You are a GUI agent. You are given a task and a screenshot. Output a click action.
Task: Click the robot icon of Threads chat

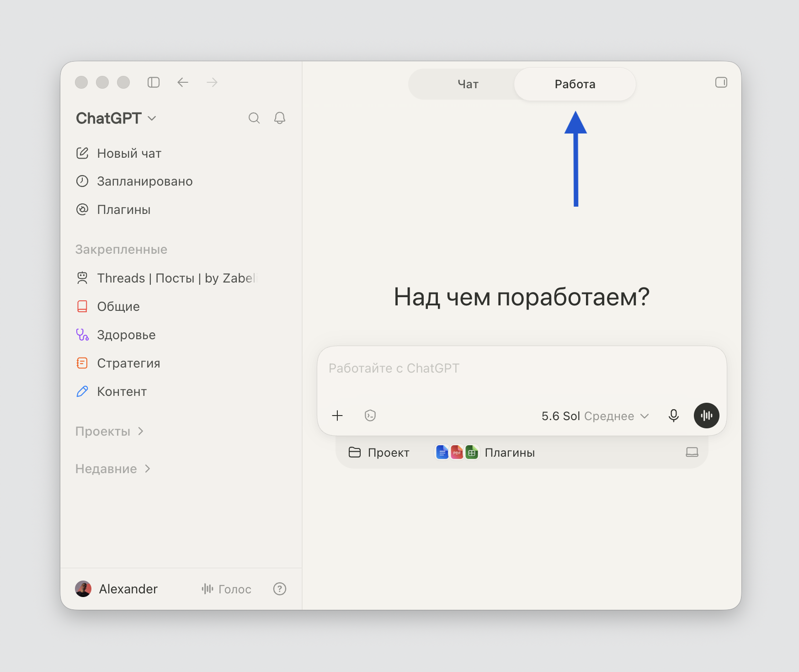coord(82,278)
